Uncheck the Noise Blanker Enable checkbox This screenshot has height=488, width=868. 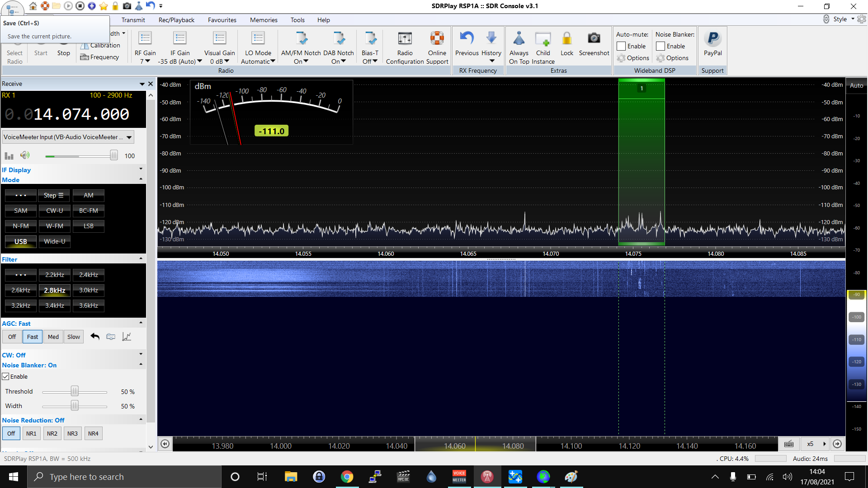point(6,376)
